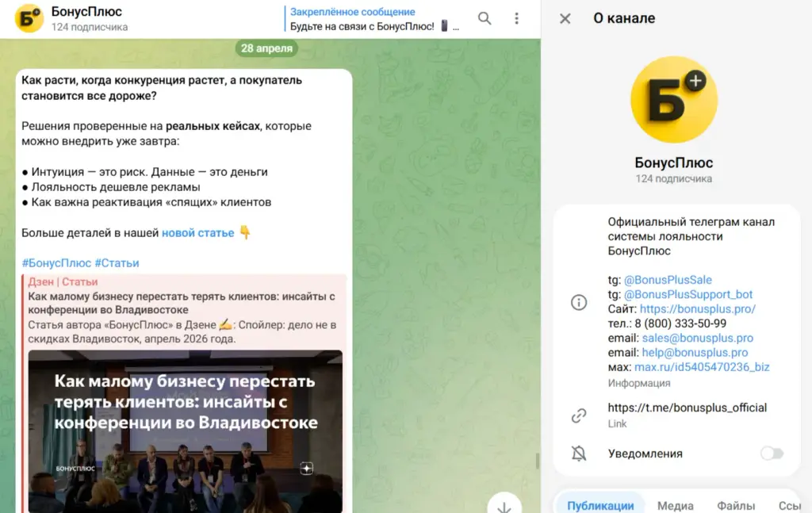
Task: Open the search icon in chat header
Action: pos(485,19)
